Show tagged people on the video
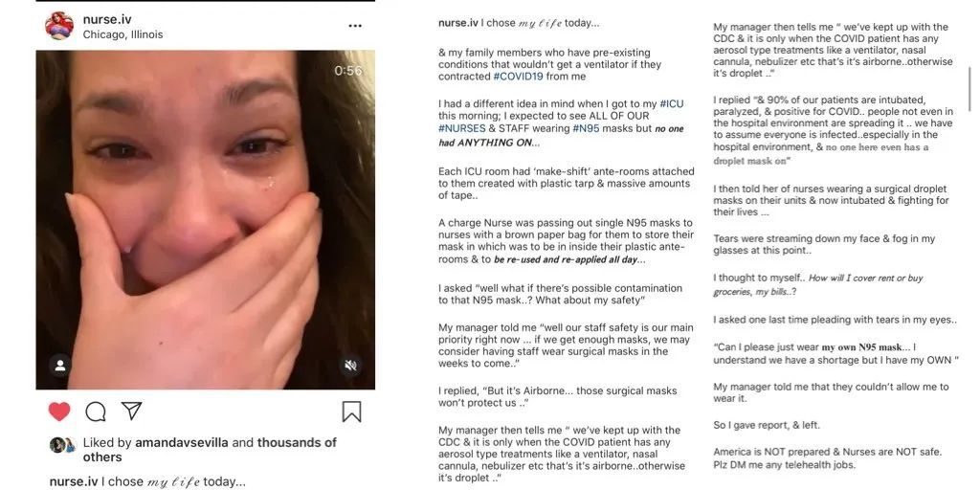 click(60, 365)
